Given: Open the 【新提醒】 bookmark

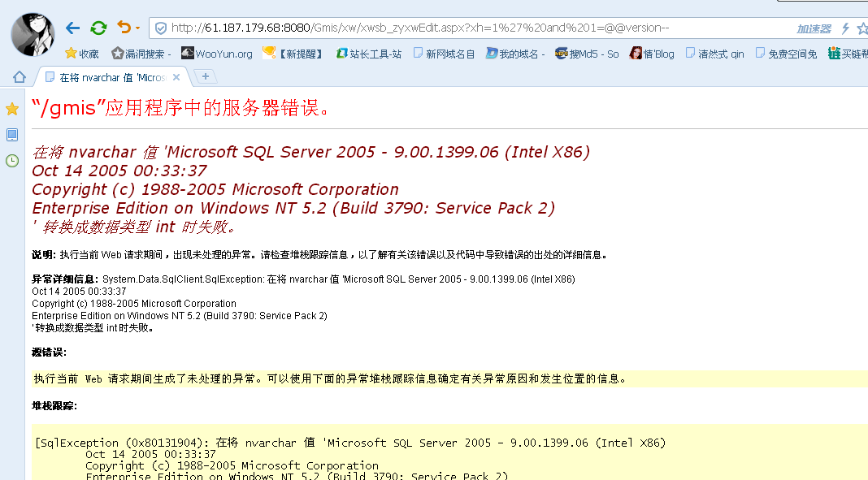Looking at the screenshot, I should point(293,54).
